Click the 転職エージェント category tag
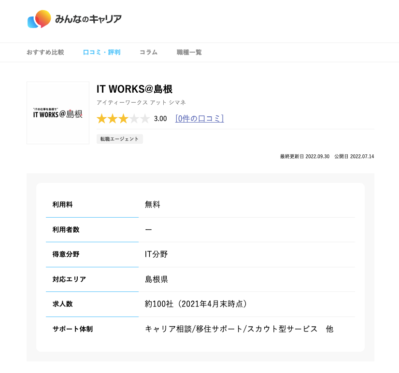Viewport: 399px width, 373px height. point(120,139)
